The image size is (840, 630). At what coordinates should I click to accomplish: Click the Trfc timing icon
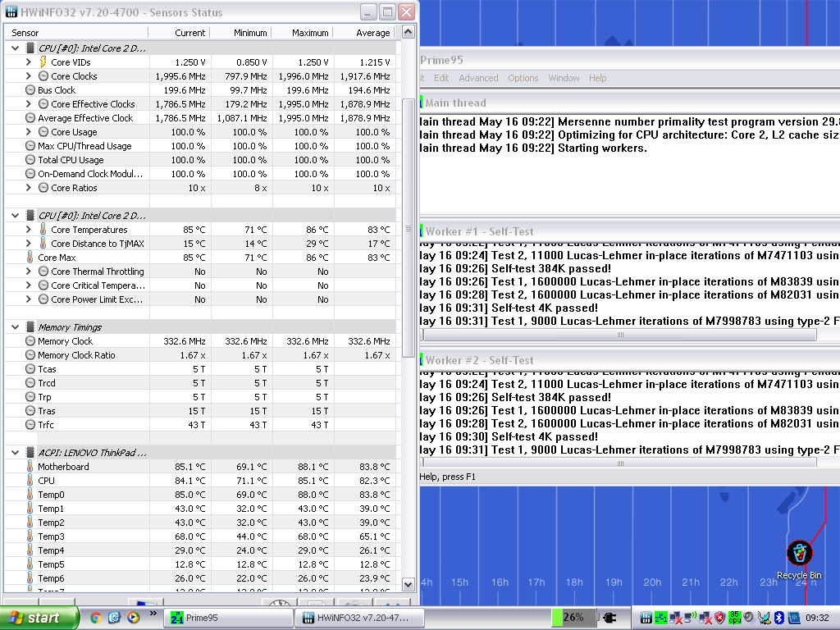click(x=30, y=424)
